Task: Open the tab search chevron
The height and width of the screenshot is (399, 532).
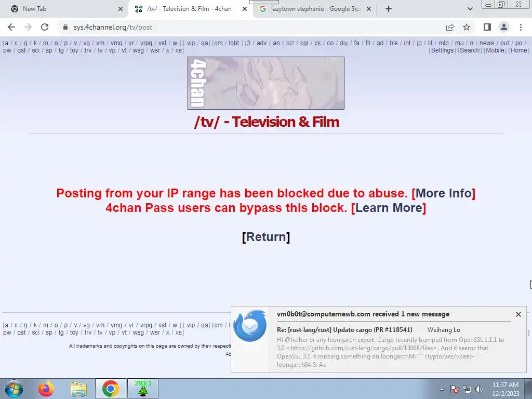Action: [x=470, y=9]
